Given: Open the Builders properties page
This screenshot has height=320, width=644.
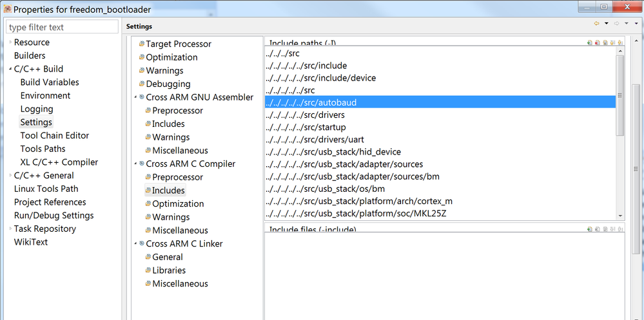Looking at the screenshot, I should tap(30, 55).
